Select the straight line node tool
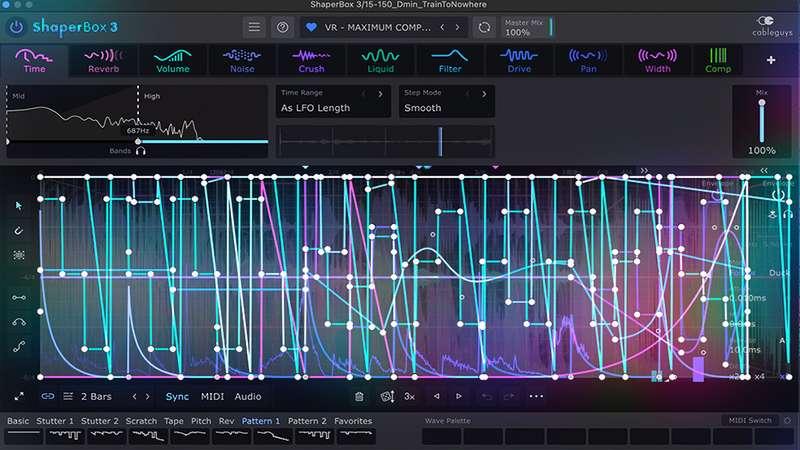The width and height of the screenshot is (800, 450). [19, 297]
